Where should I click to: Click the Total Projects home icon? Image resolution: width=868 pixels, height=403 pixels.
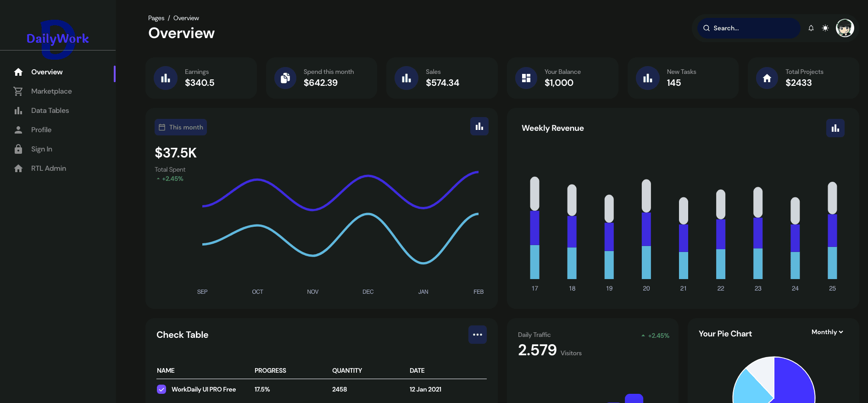click(x=767, y=78)
